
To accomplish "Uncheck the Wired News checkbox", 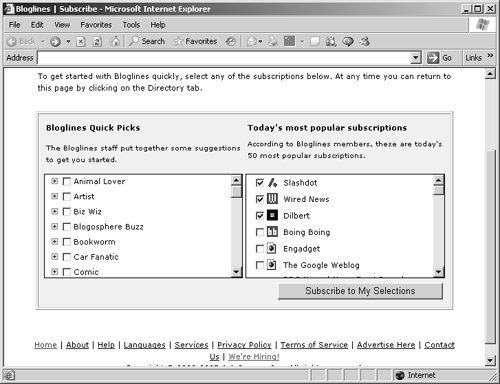I will pyautogui.click(x=260, y=199).
